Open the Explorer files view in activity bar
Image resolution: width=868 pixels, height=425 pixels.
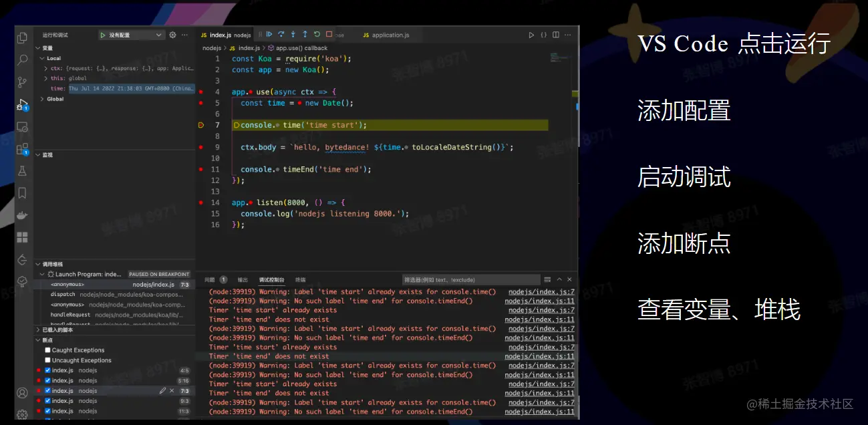pyautogui.click(x=23, y=38)
